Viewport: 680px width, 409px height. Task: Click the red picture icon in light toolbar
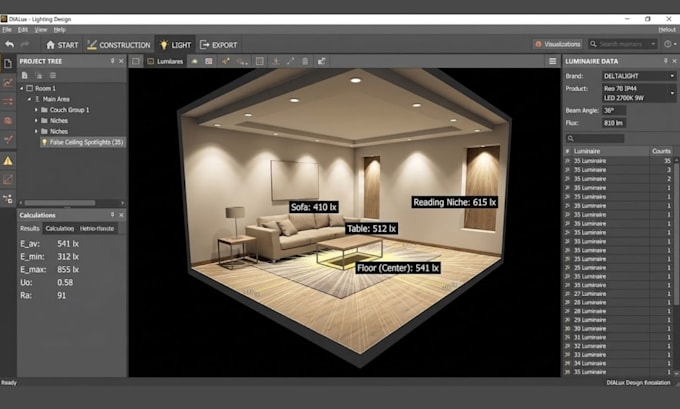point(209,61)
